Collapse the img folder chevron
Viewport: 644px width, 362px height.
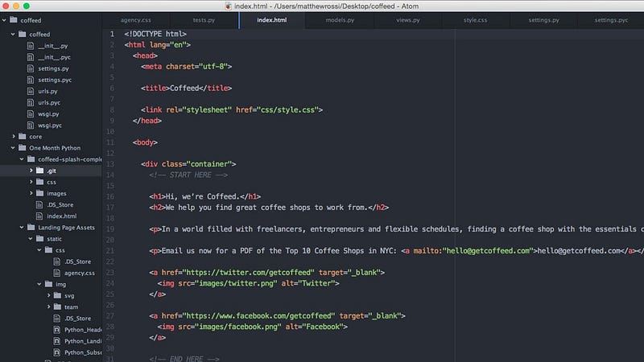click(39, 284)
